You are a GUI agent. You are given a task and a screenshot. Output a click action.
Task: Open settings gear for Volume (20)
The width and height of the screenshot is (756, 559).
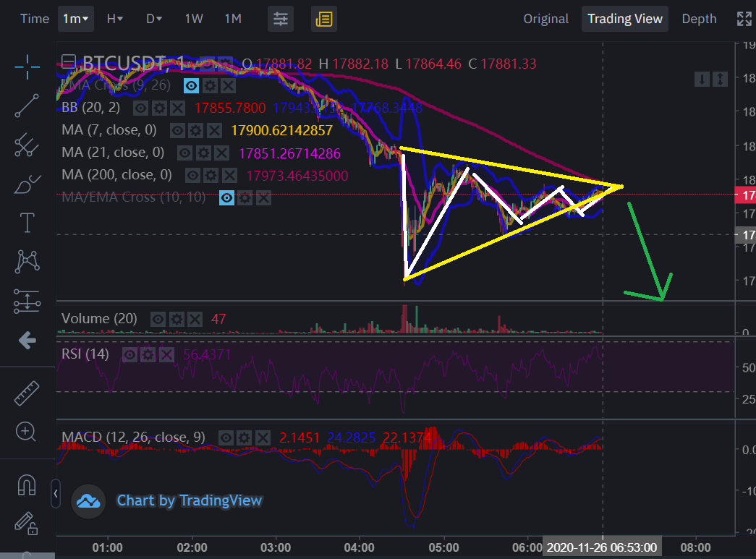tap(177, 319)
